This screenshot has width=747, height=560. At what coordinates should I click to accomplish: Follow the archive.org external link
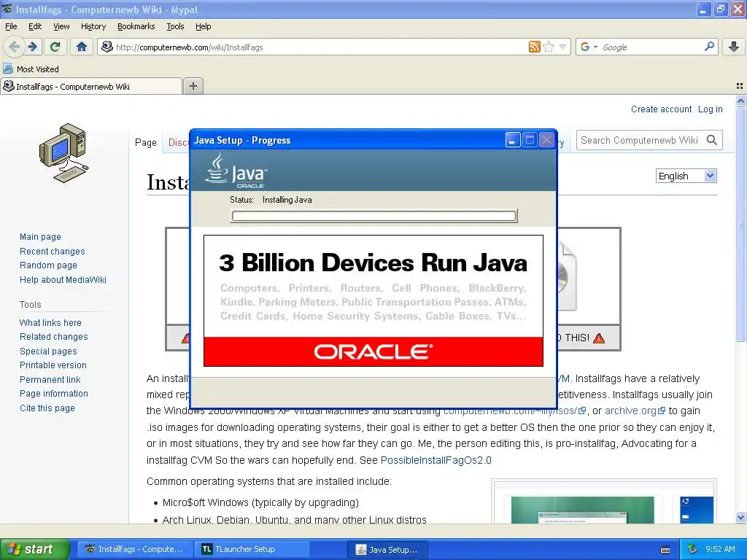click(635, 411)
